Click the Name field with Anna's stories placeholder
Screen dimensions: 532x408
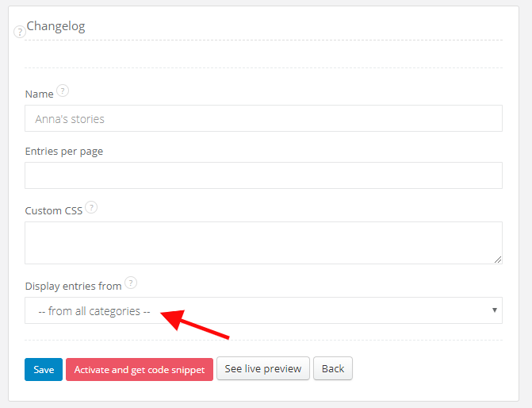point(263,118)
